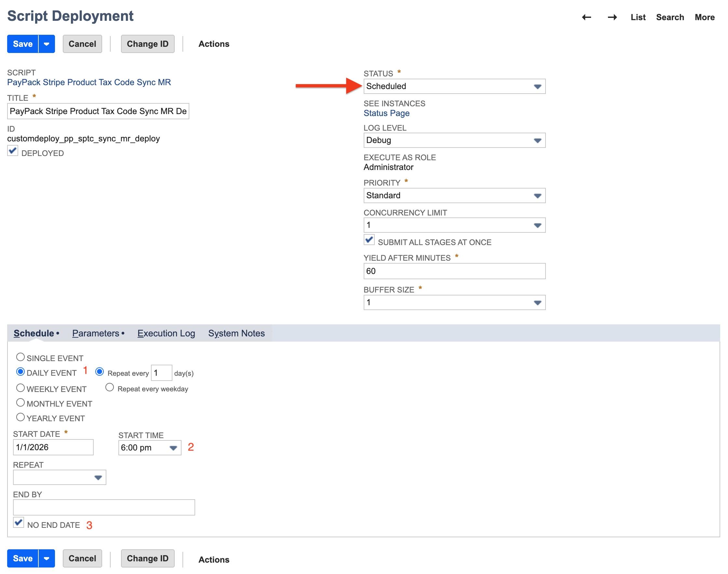
Task: Enable the SINGLE EVENT radio button
Action: 20,357
